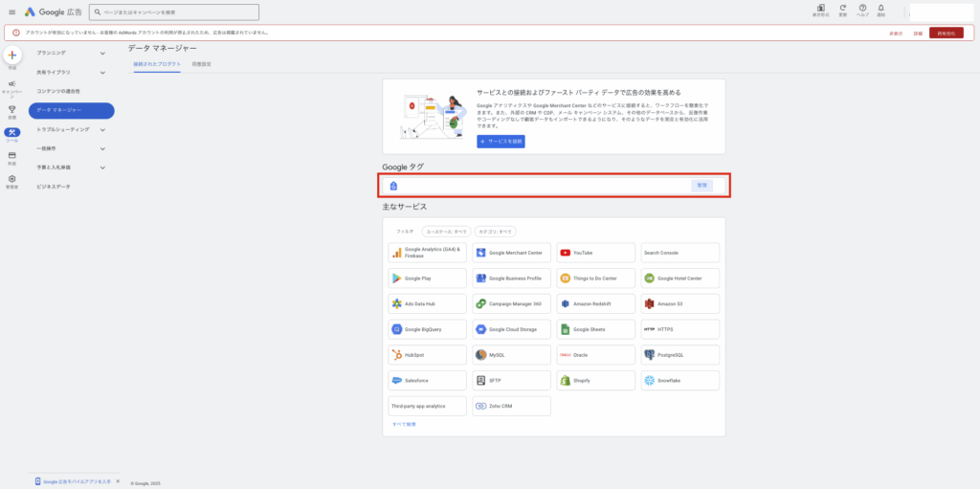Close the Google 広告 mobile app promo
The image size is (980, 489).
(118, 481)
